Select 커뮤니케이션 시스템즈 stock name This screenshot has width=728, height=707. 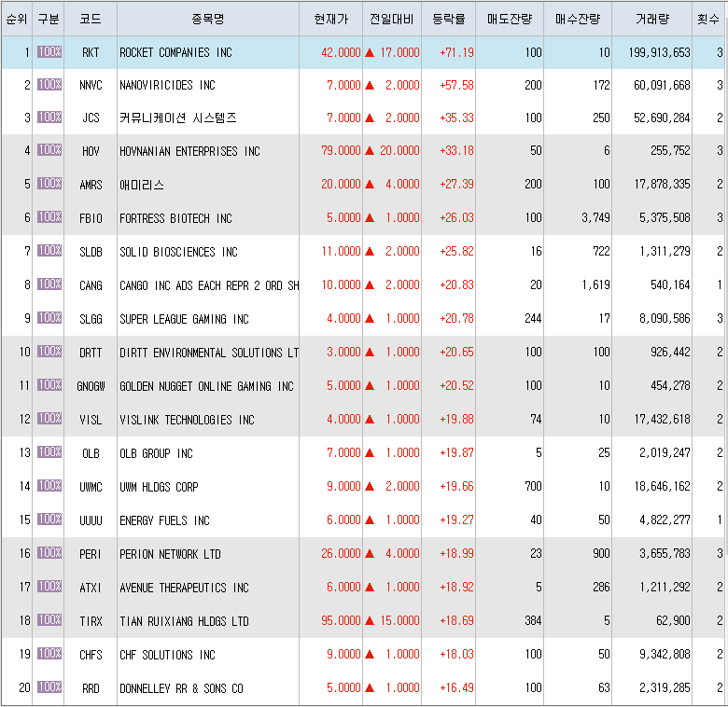(178, 118)
